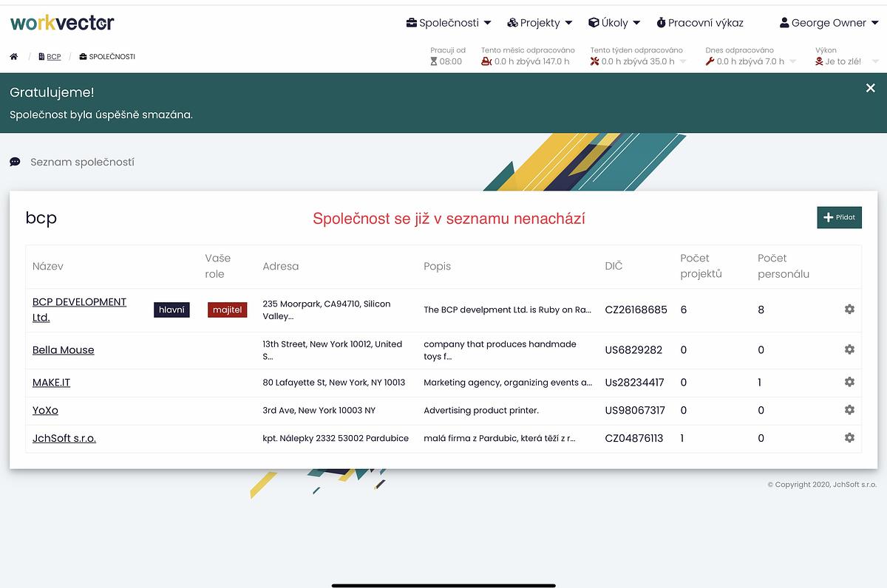Click the home icon in breadcrumb

14,57
